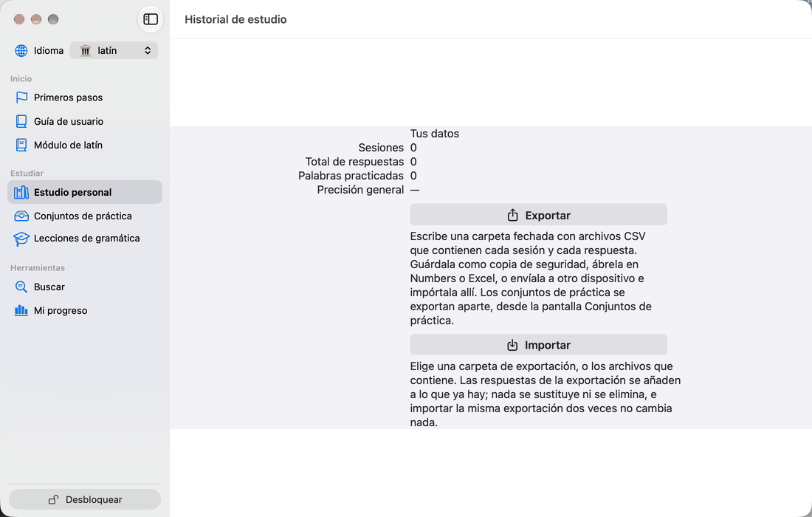Open the Idioma latín language dropdown

point(114,50)
